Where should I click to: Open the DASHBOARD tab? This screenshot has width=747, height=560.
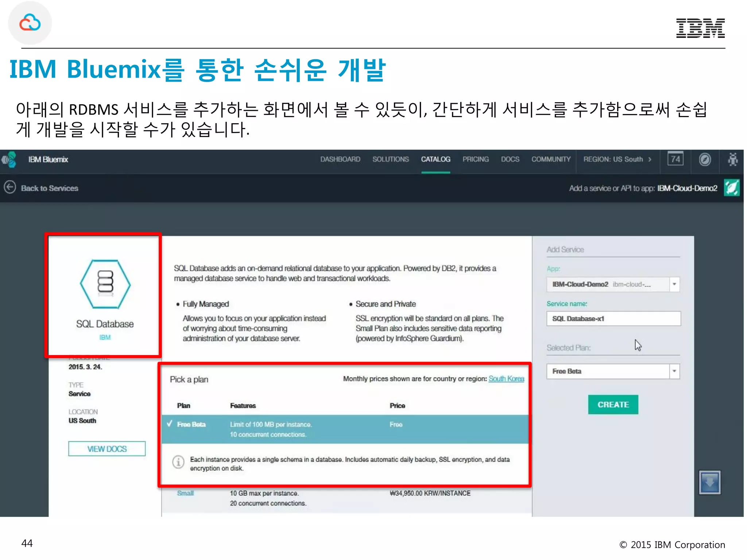(x=340, y=159)
